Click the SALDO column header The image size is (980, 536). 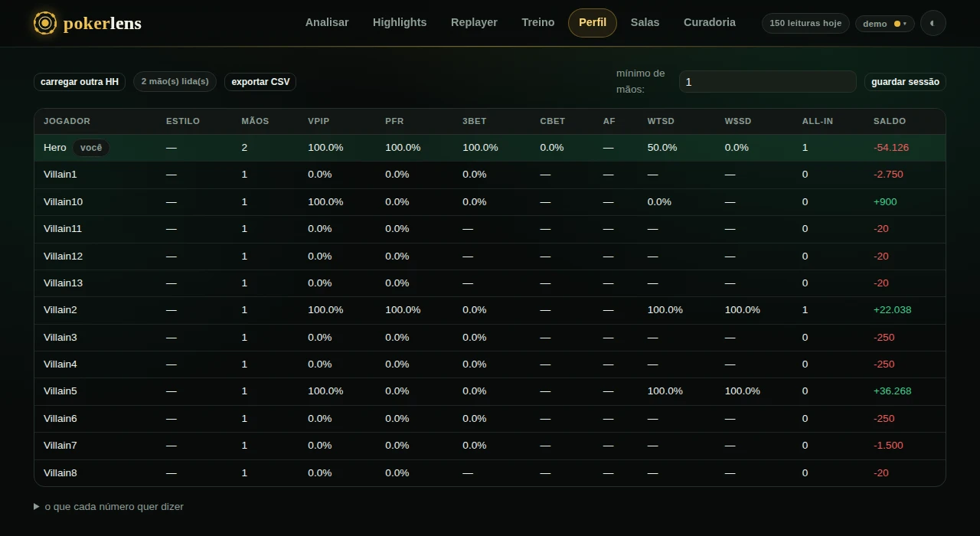890,122
